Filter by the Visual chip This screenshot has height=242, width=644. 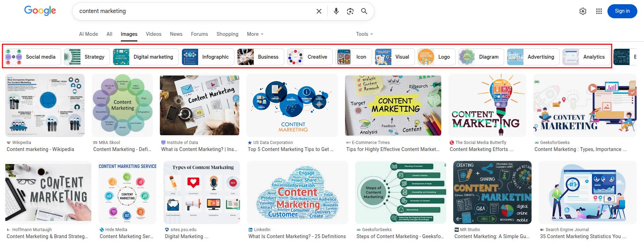pyautogui.click(x=395, y=57)
